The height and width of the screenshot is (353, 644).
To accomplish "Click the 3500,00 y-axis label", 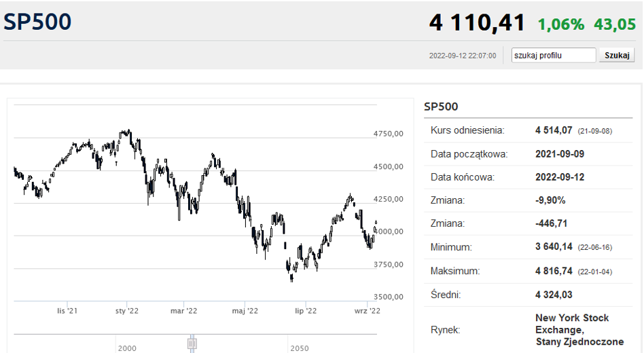I will click(x=388, y=297).
